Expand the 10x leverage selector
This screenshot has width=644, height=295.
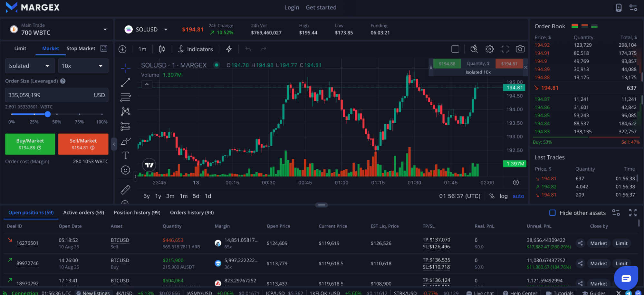(x=83, y=66)
